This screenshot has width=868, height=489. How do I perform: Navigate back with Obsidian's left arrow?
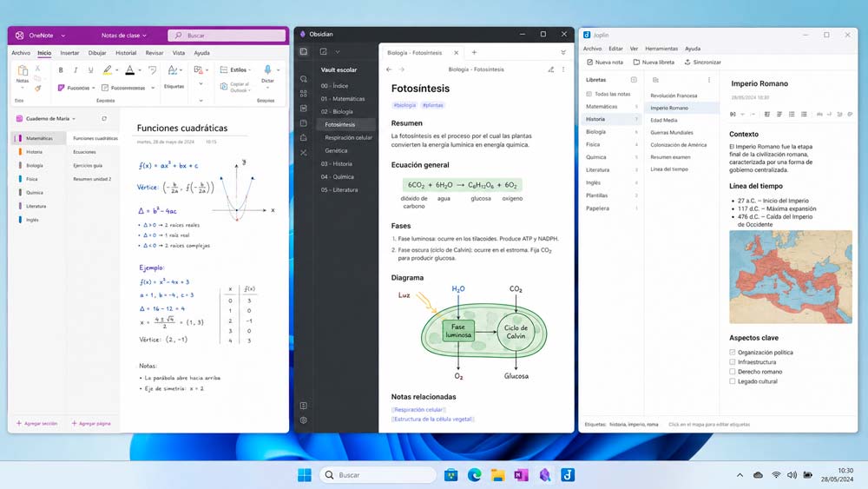click(x=389, y=69)
